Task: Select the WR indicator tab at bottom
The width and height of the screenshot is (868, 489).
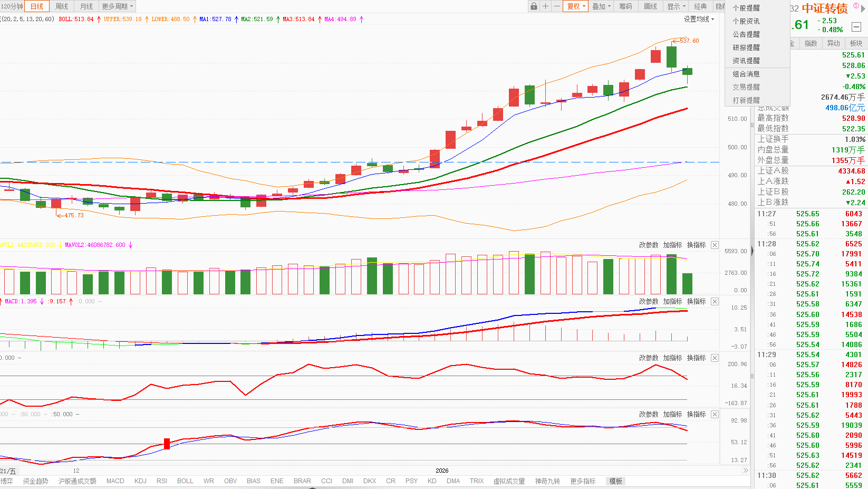Action: pyautogui.click(x=209, y=481)
